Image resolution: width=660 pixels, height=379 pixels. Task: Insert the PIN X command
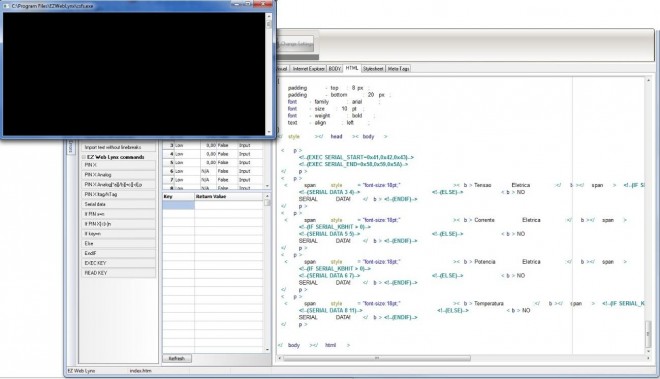click(x=118, y=165)
